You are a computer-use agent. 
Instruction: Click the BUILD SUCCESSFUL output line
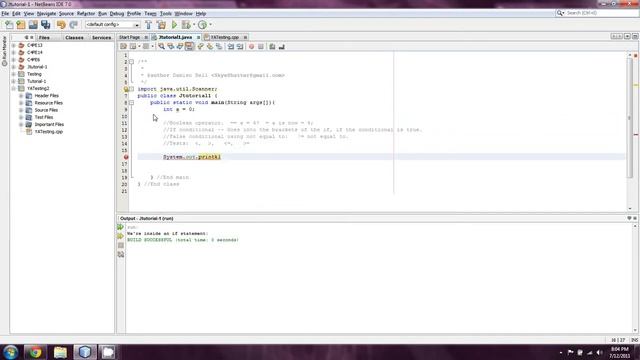(x=183, y=240)
